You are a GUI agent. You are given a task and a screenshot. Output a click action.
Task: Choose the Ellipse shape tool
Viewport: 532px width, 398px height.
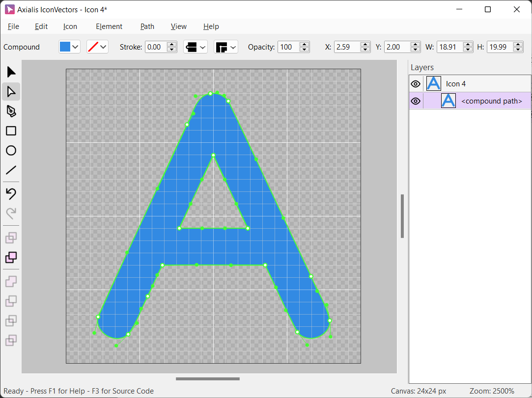(x=11, y=151)
